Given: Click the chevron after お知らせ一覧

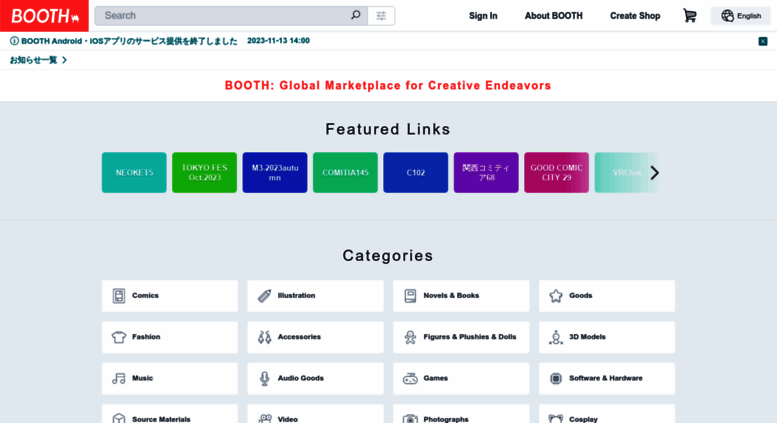Looking at the screenshot, I should [x=64, y=60].
